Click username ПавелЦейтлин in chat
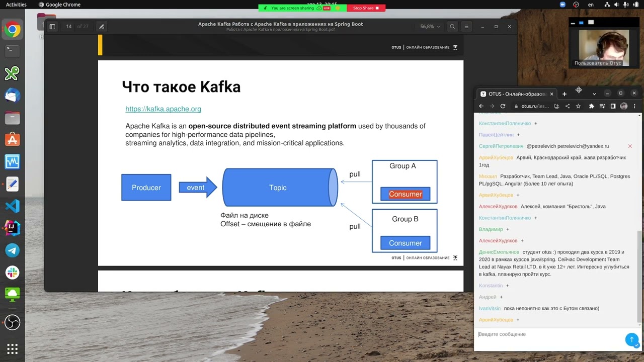The width and height of the screenshot is (644, 362). 496,135
